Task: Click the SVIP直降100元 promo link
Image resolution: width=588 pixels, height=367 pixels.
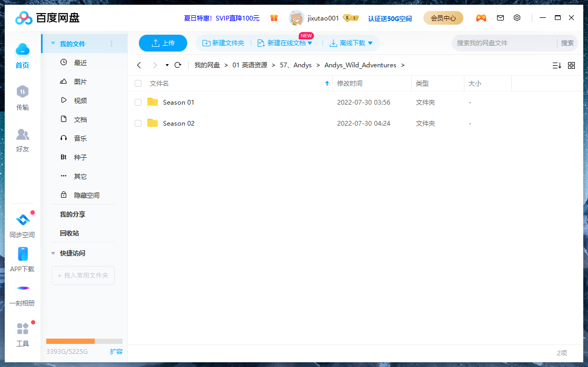Action: point(221,18)
